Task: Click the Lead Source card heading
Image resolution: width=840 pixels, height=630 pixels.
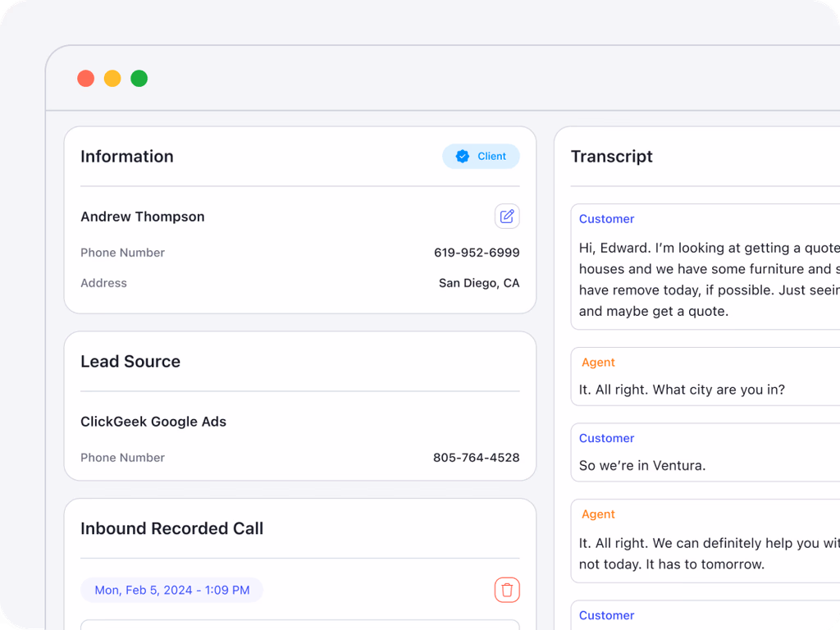Action: point(130,362)
